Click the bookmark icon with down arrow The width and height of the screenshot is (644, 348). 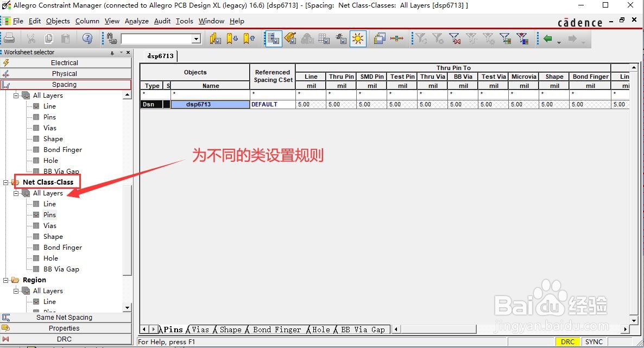232,39
